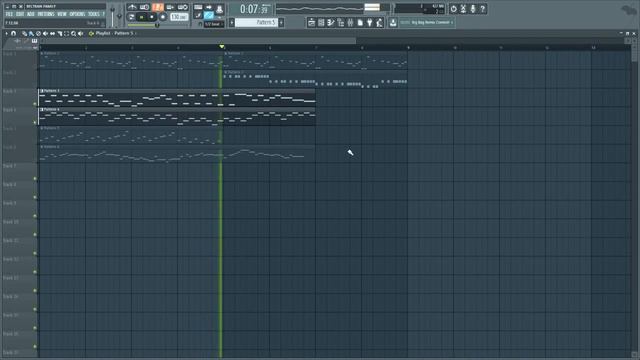
Task: Toggle wait for input before recording
Action: coord(144,7)
